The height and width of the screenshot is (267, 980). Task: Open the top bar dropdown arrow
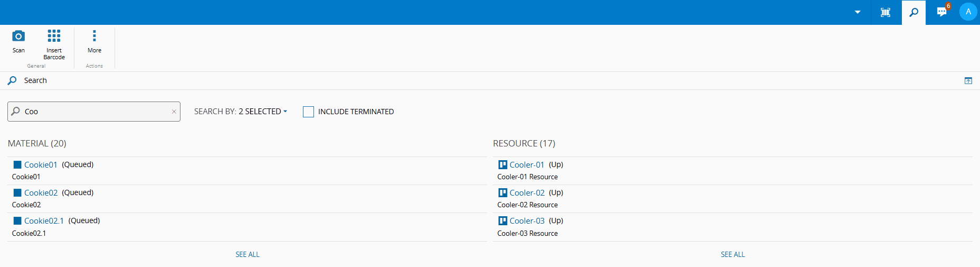coord(858,12)
